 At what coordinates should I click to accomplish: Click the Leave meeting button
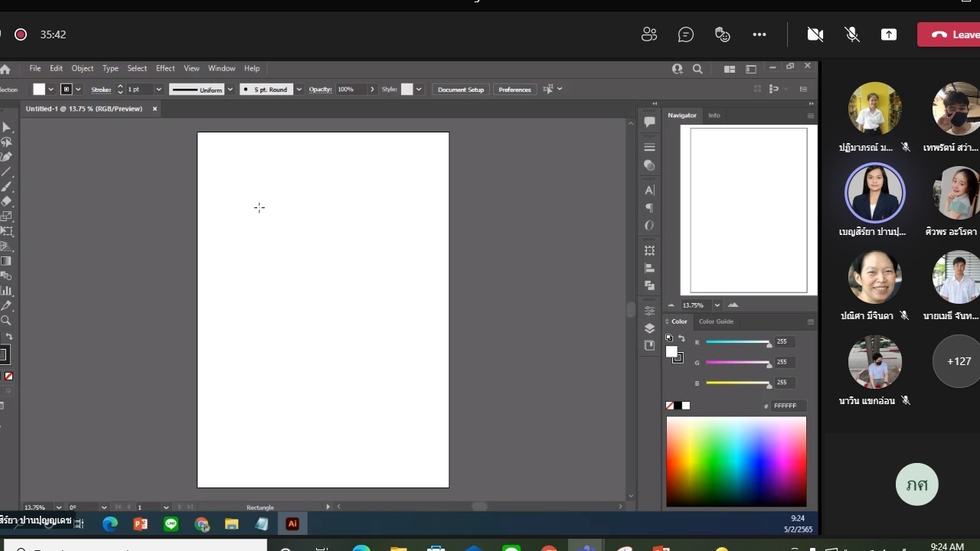[949, 34]
